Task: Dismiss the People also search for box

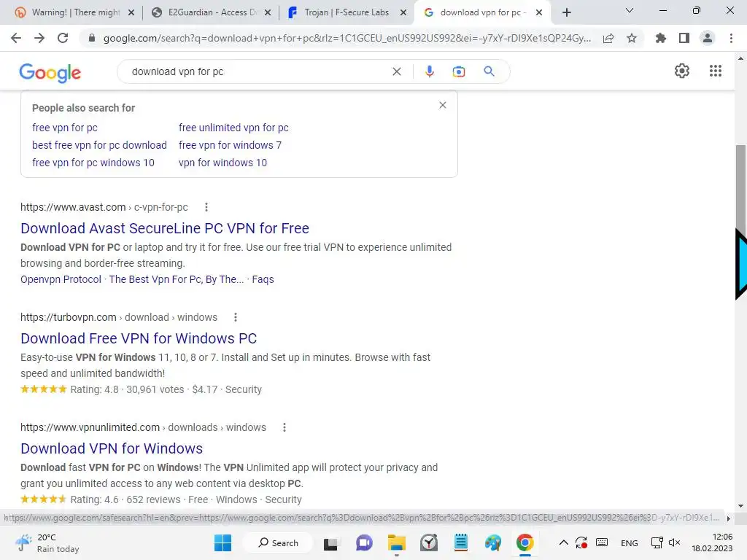Action: point(443,105)
